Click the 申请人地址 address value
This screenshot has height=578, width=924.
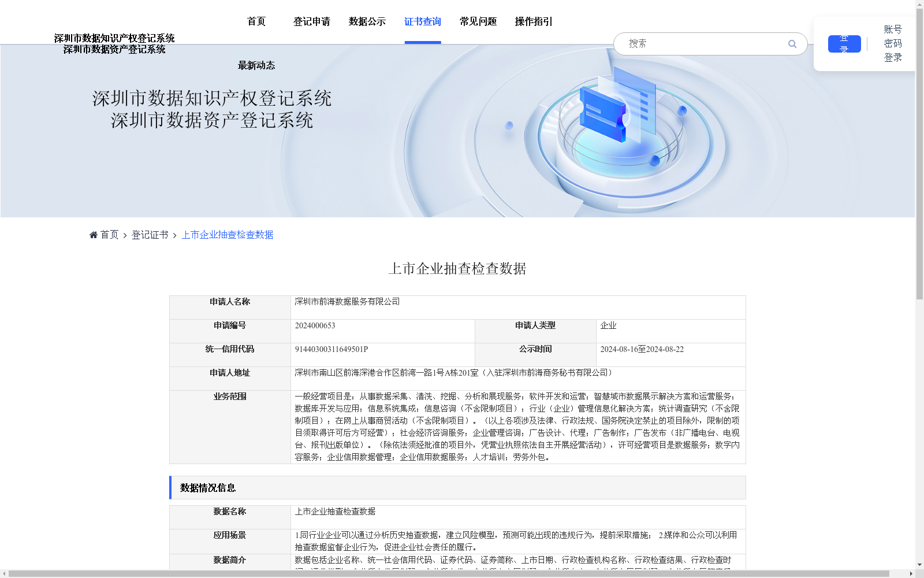coord(455,373)
